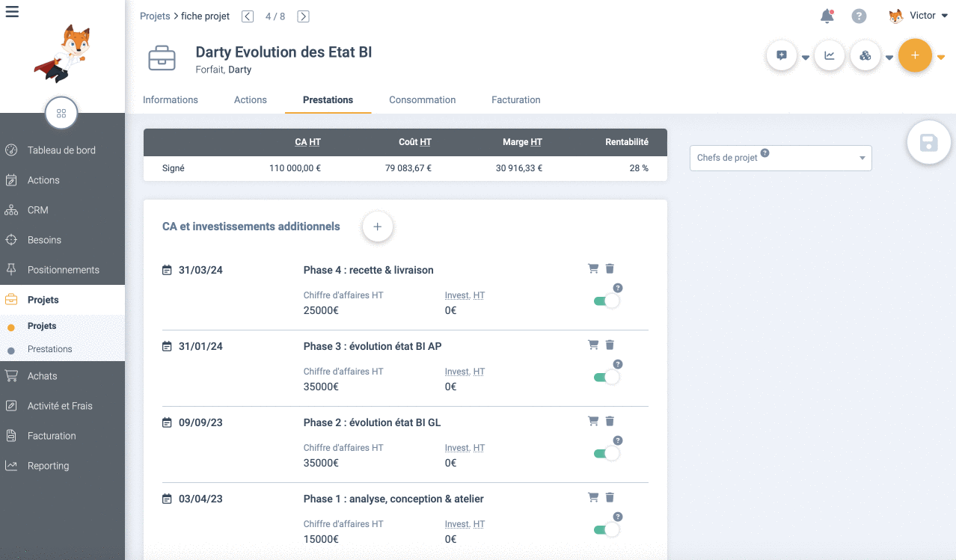Select the Projets sidebar section
956x560 pixels.
[x=62, y=300]
